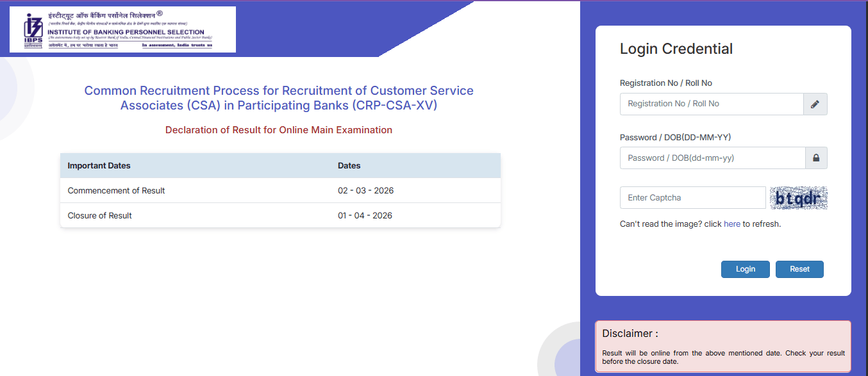Viewport: 868px width, 376px height.
Task: Click the captcha image showing distorted text
Action: [798, 198]
